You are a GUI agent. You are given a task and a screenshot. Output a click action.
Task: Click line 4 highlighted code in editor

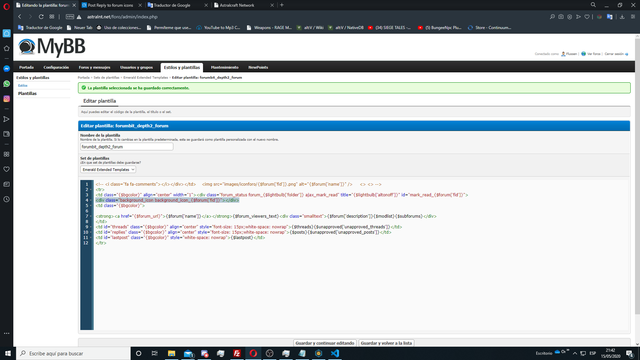tap(167, 200)
